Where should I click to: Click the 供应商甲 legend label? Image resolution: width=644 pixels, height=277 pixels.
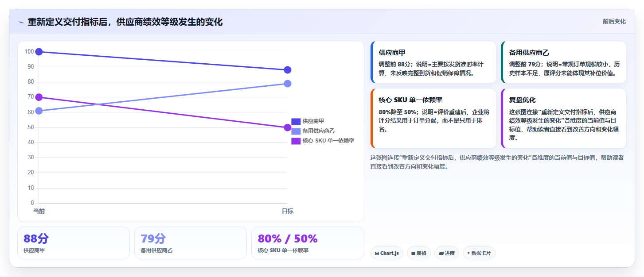click(x=313, y=121)
